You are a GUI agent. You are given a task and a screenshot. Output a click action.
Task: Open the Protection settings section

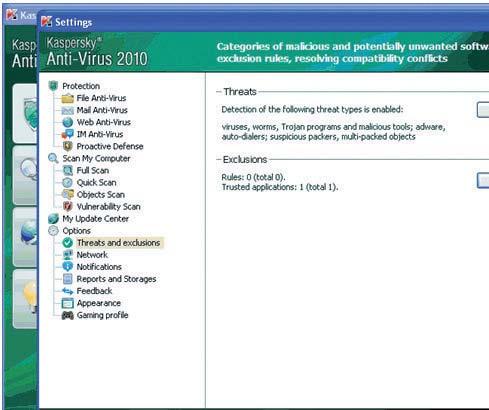pyautogui.click(x=81, y=86)
